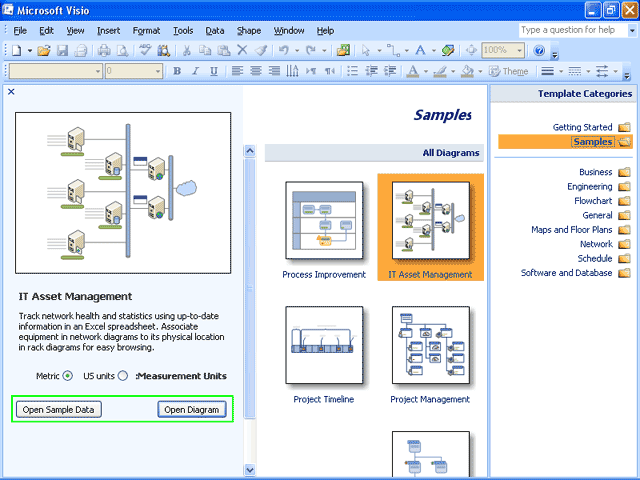Open the font size dropdown

pos(158,72)
